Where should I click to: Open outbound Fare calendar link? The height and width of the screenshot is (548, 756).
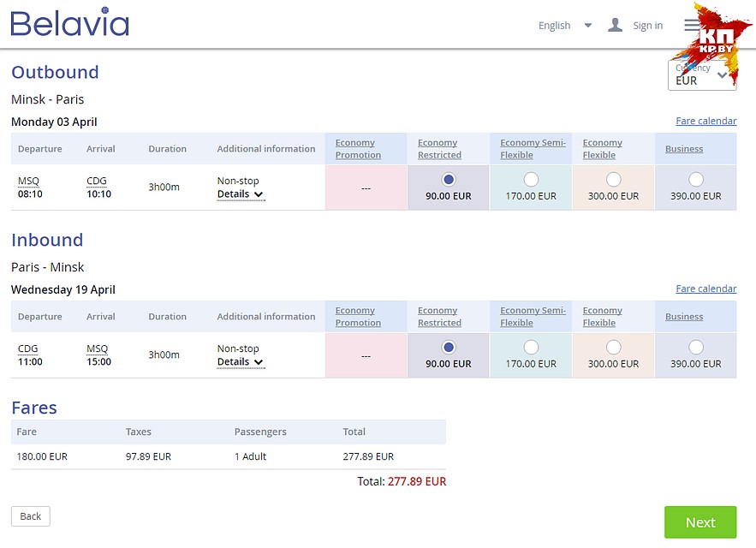click(705, 121)
